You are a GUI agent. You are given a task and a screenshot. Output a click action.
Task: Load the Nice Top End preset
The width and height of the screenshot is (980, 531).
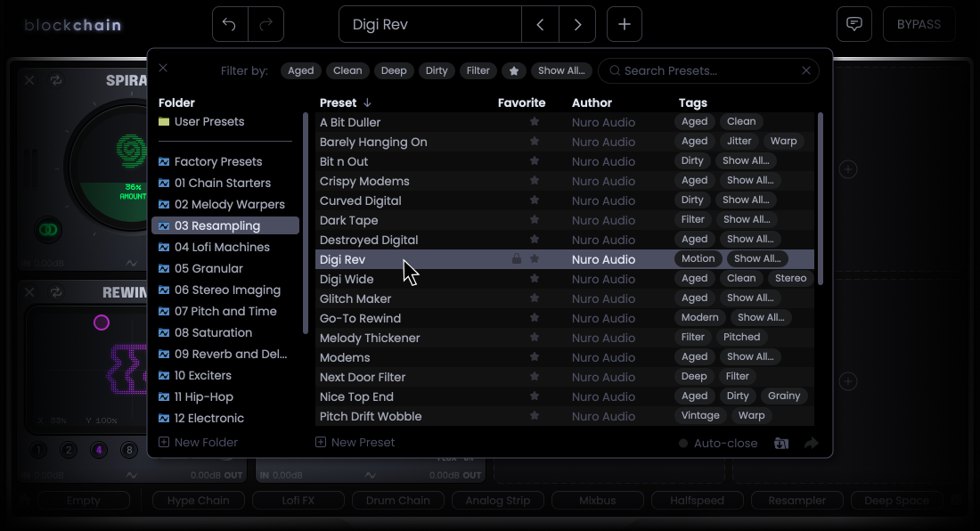(356, 396)
